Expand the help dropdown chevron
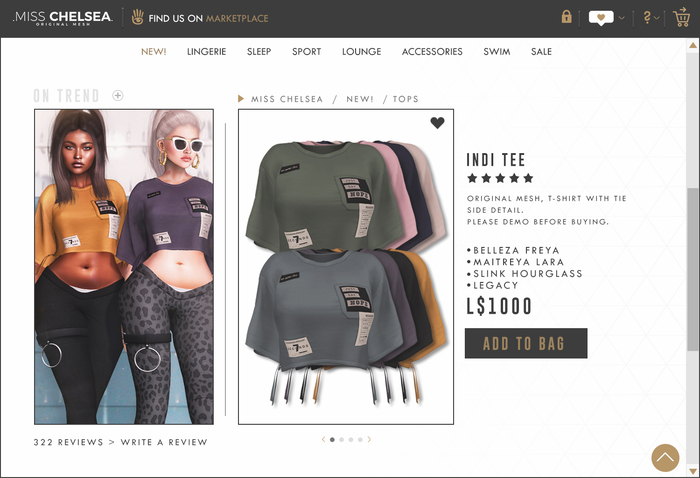Image resolution: width=700 pixels, height=478 pixels. tap(657, 18)
